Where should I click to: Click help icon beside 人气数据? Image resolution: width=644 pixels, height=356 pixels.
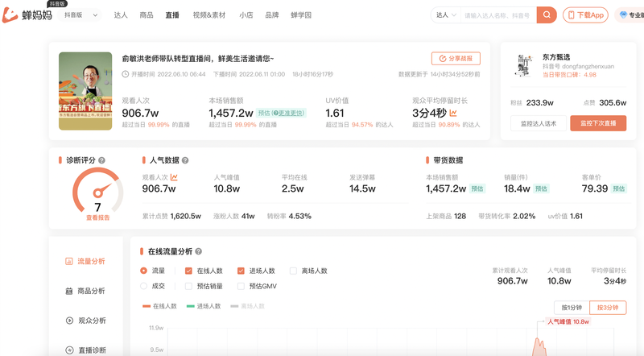tap(185, 160)
